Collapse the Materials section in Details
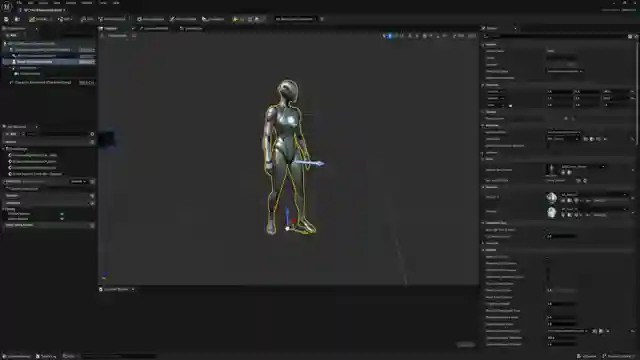This screenshot has width=640, height=360. tap(483, 187)
